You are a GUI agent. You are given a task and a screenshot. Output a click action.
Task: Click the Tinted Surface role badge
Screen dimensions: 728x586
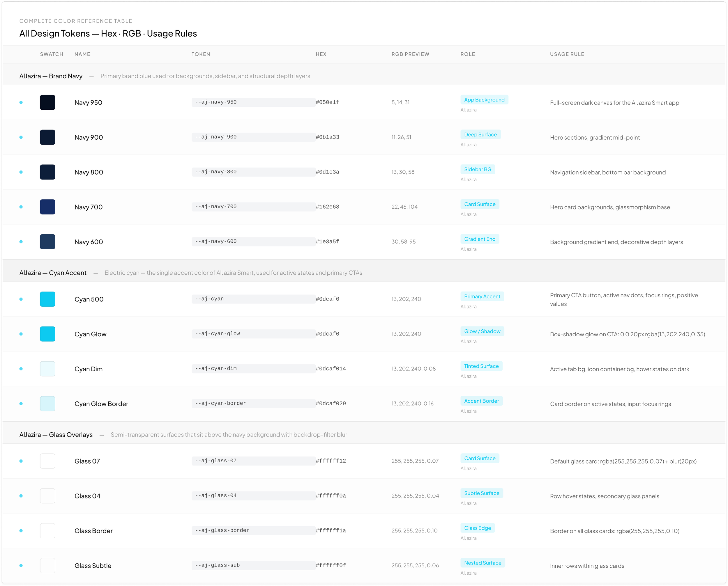click(x=481, y=366)
